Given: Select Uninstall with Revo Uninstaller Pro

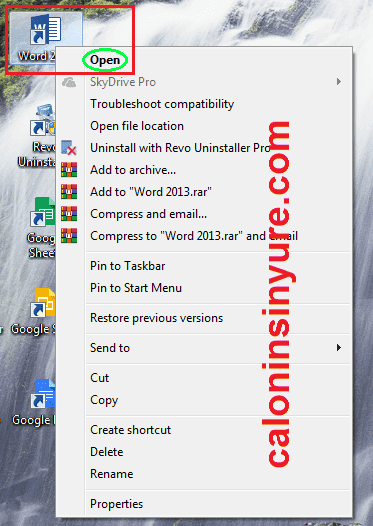Looking at the screenshot, I should pyautogui.click(x=204, y=148).
